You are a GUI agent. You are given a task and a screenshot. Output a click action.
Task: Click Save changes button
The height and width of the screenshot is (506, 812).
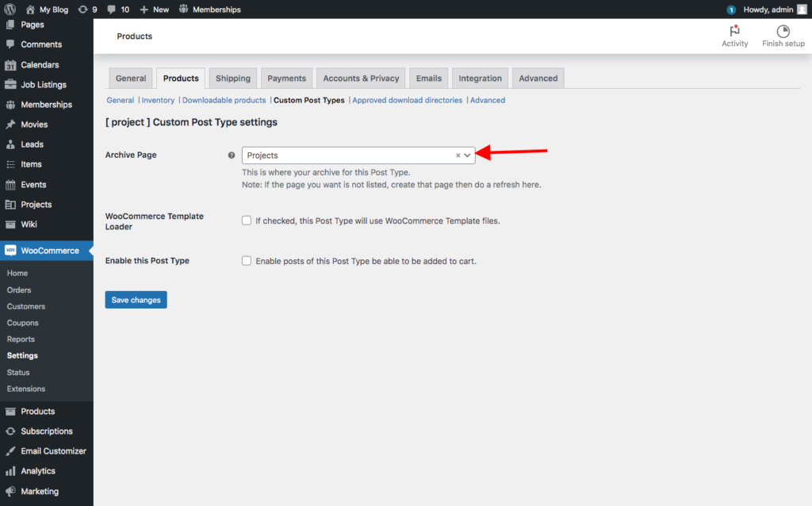[136, 300]
